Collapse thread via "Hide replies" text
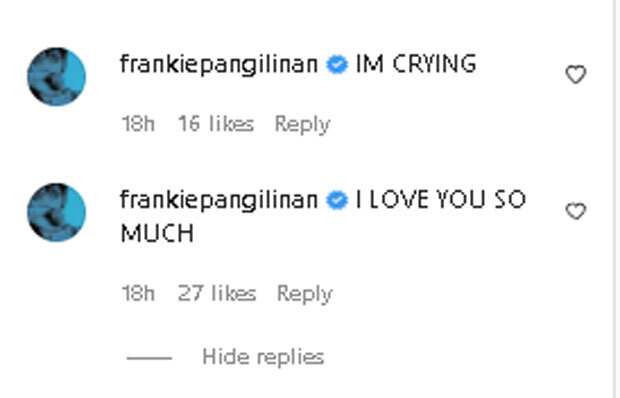Image resolution: width=620 pixels, height=398 pixels. click(x=263, y=357)
